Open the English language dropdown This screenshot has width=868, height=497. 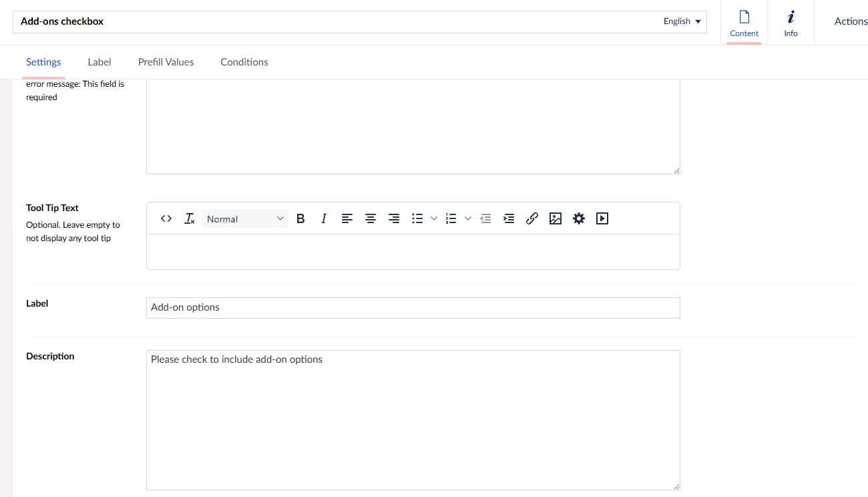[682, 21]
